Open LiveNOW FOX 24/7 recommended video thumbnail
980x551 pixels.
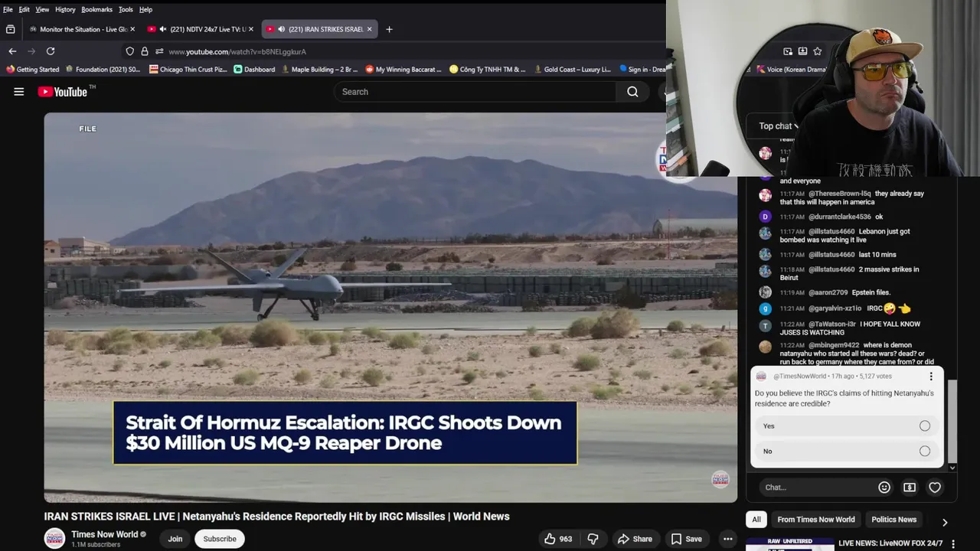tap(790, 545)
